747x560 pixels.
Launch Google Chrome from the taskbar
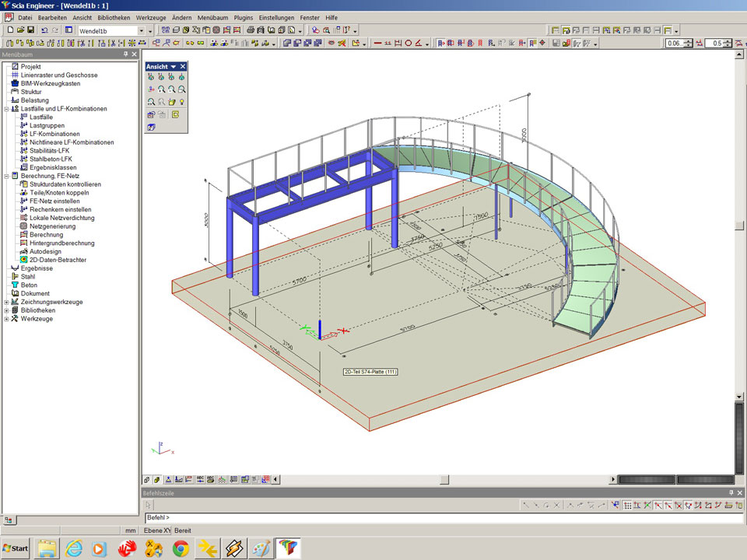181,548
